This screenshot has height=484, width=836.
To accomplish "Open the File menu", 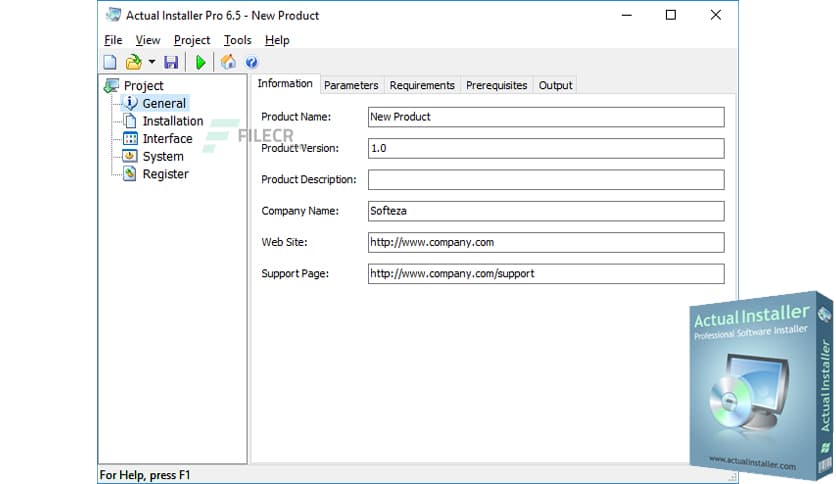I will coord(113,40).
